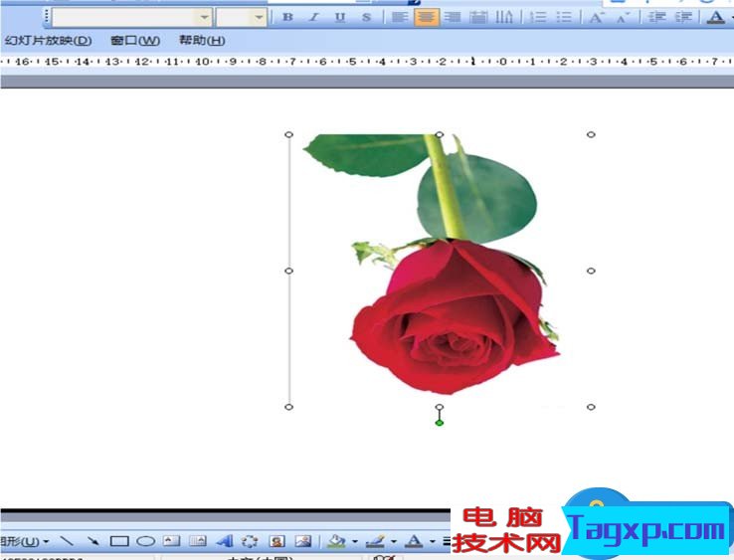Insert WordArt
The width and height of the screenshot is (734, 560).
pos(224,542)
